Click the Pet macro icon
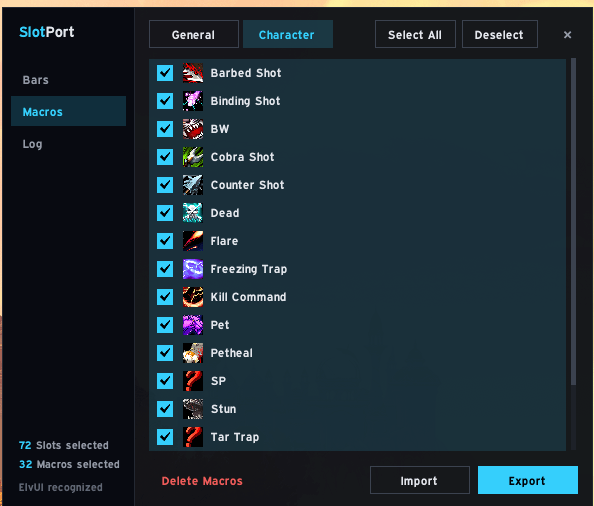This screenshot has width=594, height=506. tap(193, 325)
